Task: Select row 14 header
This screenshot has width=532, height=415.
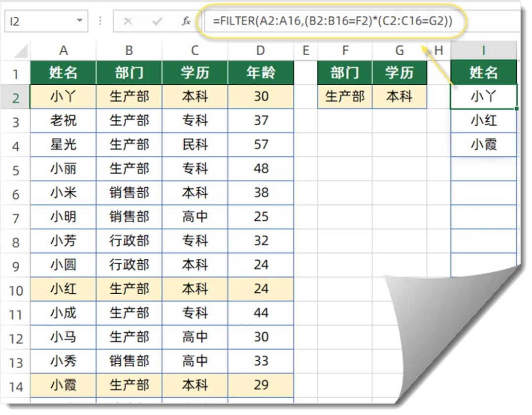Action: pos(16,386)
